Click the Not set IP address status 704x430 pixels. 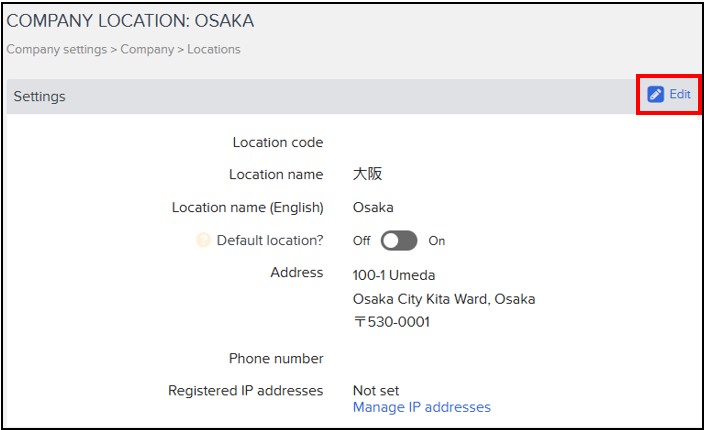click(376, 391)
